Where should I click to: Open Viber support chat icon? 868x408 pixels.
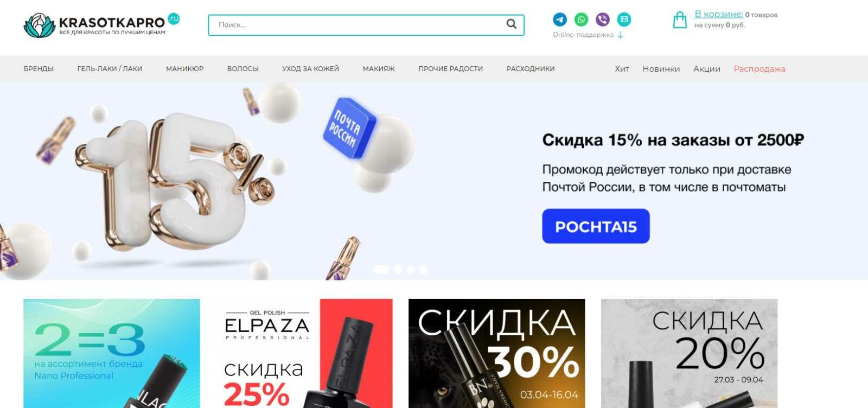[x=603, y=20]
